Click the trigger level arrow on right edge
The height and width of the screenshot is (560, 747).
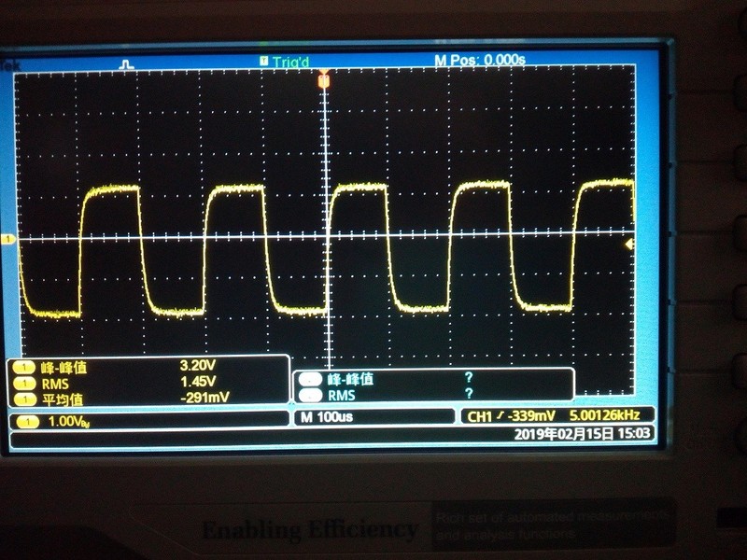[629, 244]
